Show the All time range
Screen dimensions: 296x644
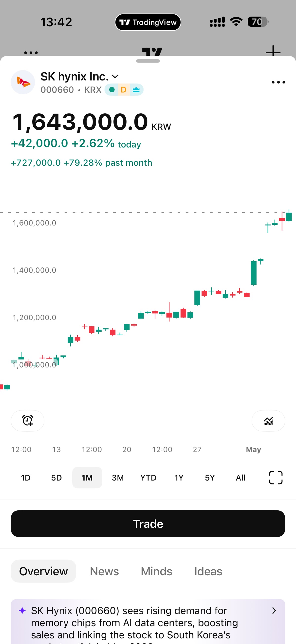point(240,478)
